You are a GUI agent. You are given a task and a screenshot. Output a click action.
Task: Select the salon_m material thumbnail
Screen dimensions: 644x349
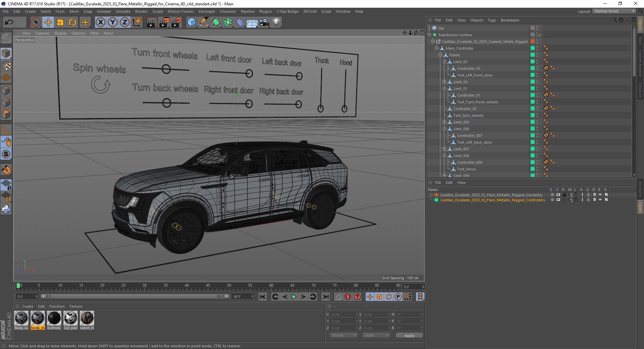(87, 320)
